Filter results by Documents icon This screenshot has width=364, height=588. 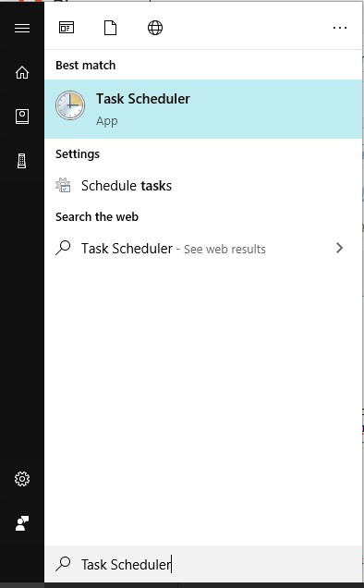coord(110,28)
